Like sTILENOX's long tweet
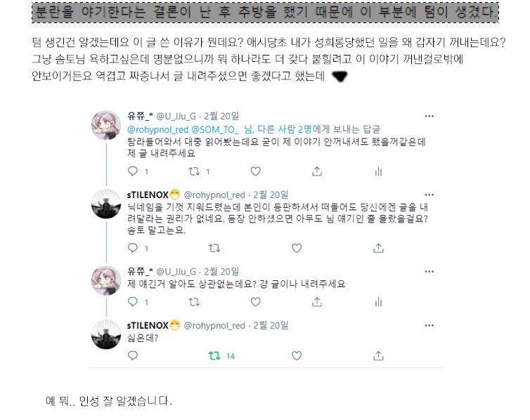This screenshot has width=530, height=420. click(x=297, y=249)
